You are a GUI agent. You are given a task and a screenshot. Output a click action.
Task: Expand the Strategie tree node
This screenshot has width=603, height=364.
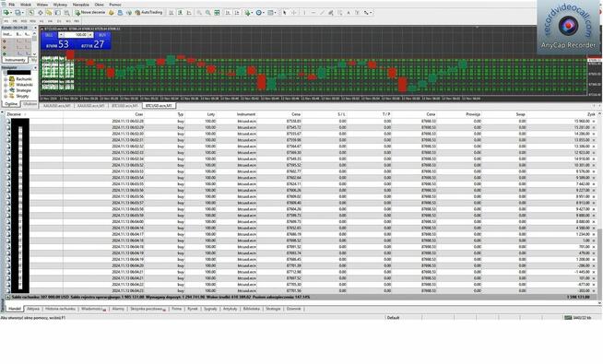[6, 90]
